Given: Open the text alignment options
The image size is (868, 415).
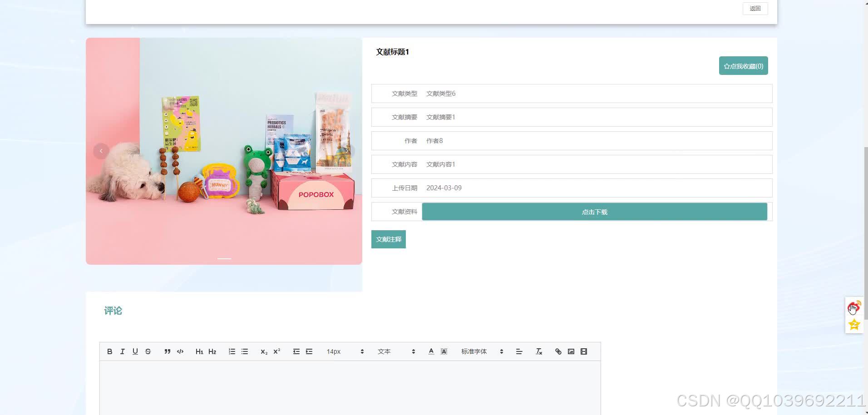Looking at the screenshot, I should [x=519, y=351].
